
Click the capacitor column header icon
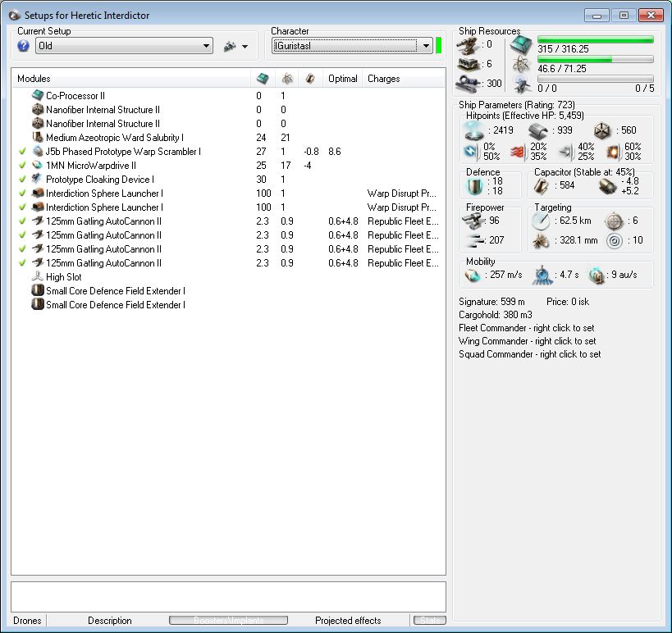pos(310,79)
